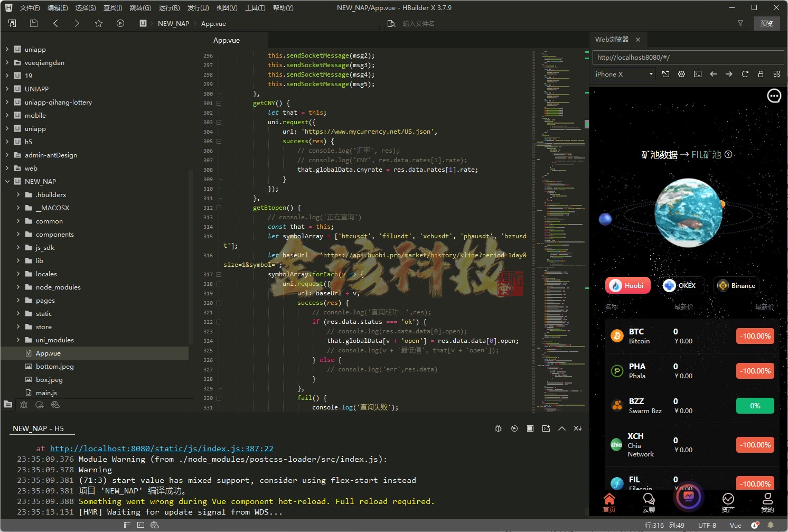Viewport: 788px width, 532px height.
Task: Collapse code fold at line 301
Action: 219,104
